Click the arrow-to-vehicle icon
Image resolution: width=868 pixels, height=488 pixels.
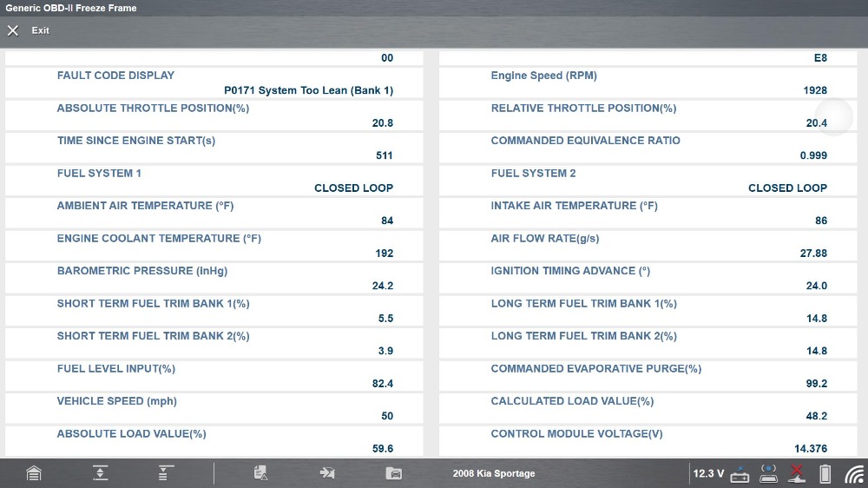click(x=327, y=473)
